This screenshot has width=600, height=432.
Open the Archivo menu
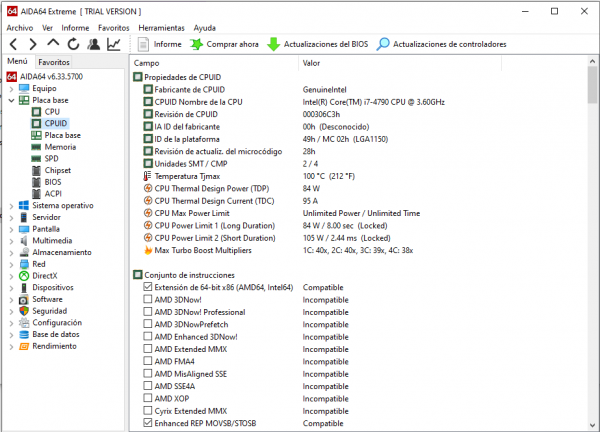point(20,28)
